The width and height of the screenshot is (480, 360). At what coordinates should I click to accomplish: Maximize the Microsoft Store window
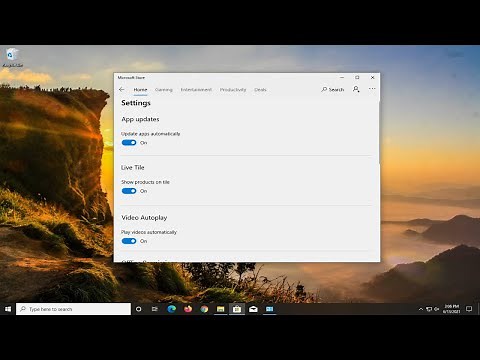357,77
